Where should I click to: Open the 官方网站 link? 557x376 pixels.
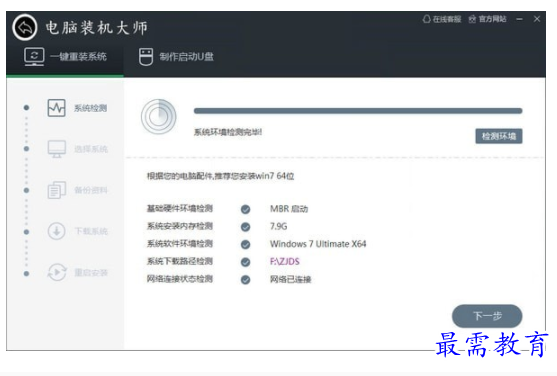tap(487, 19)
